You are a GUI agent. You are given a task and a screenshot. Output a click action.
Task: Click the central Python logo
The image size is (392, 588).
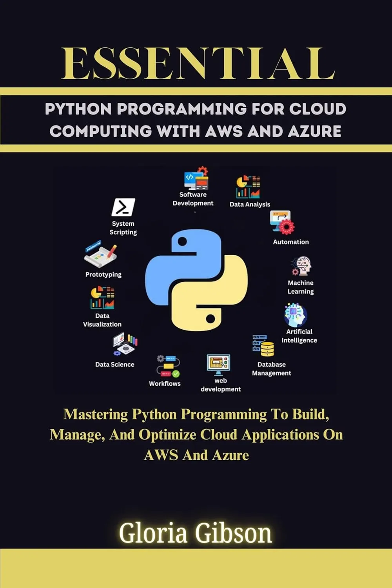(196, 280)
